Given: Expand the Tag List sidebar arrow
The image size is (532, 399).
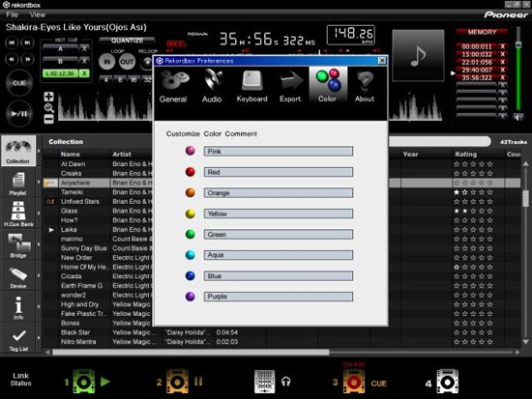Looking at the screenshot, I should 39,337.
